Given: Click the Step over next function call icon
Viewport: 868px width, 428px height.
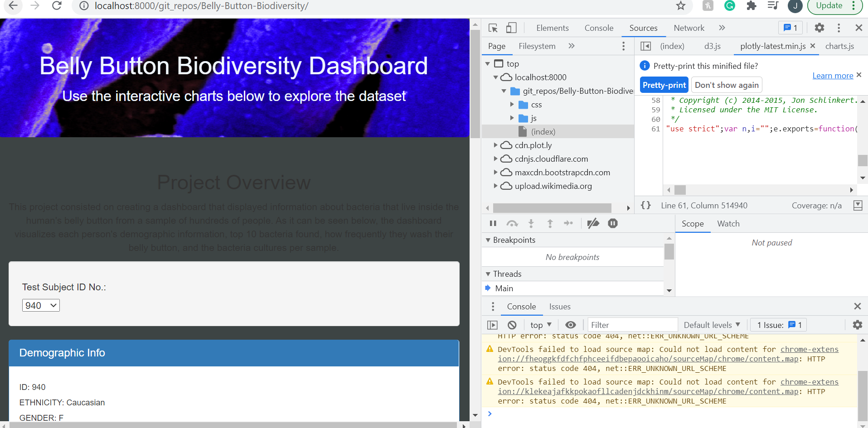Looking at the screenshot, I should [x=512, y=223].
